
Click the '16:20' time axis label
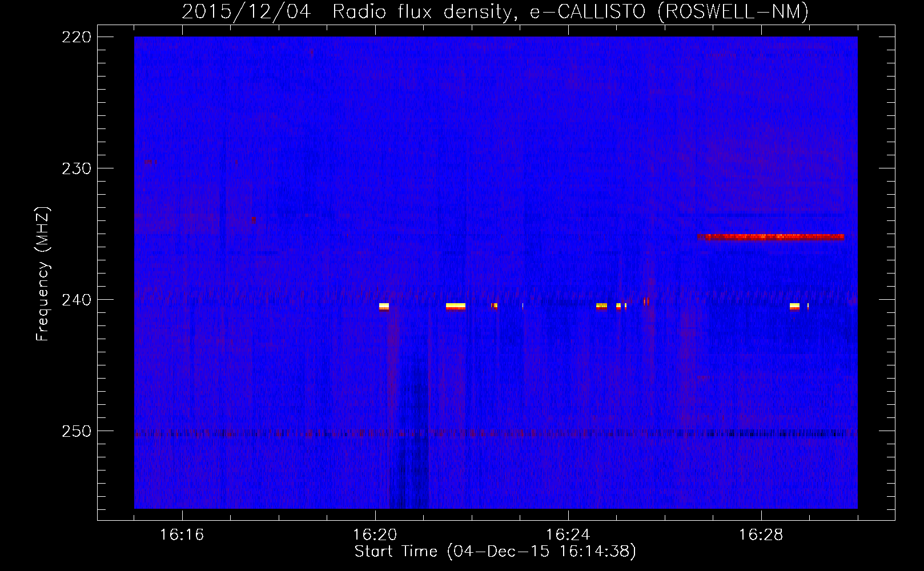coord(375,535)
